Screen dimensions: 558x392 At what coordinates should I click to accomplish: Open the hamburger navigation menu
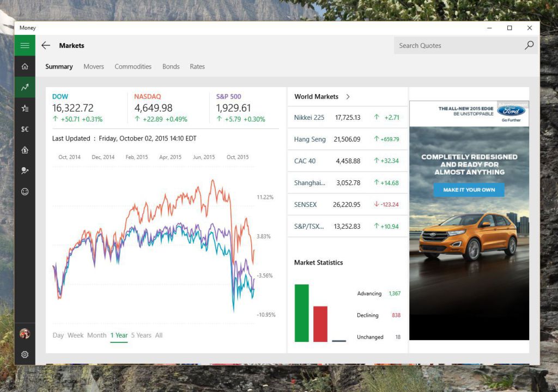[x=25, y=45]
